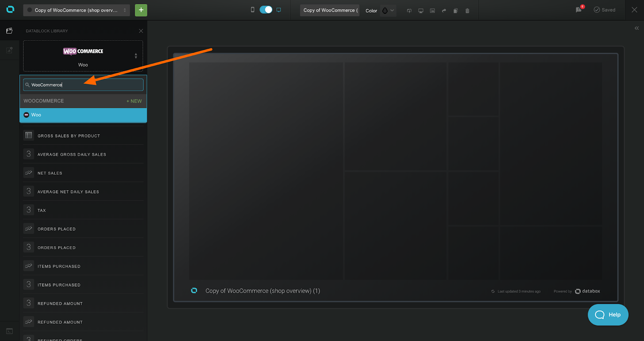Edit the databoard title field

point(330,10)
